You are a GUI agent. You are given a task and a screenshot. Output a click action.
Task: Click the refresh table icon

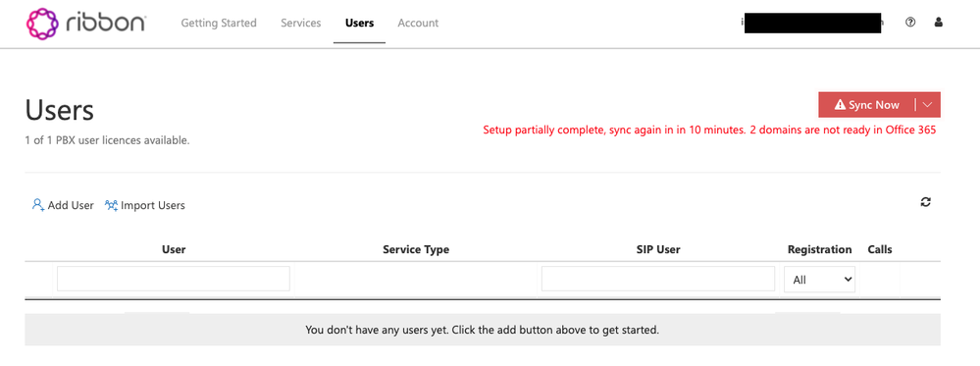coord(926,202)
